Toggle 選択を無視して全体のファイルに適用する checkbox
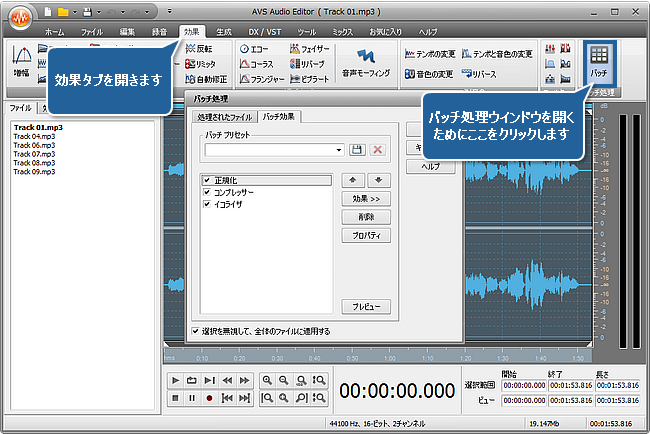The image size is (650, 434). [196, 330]
